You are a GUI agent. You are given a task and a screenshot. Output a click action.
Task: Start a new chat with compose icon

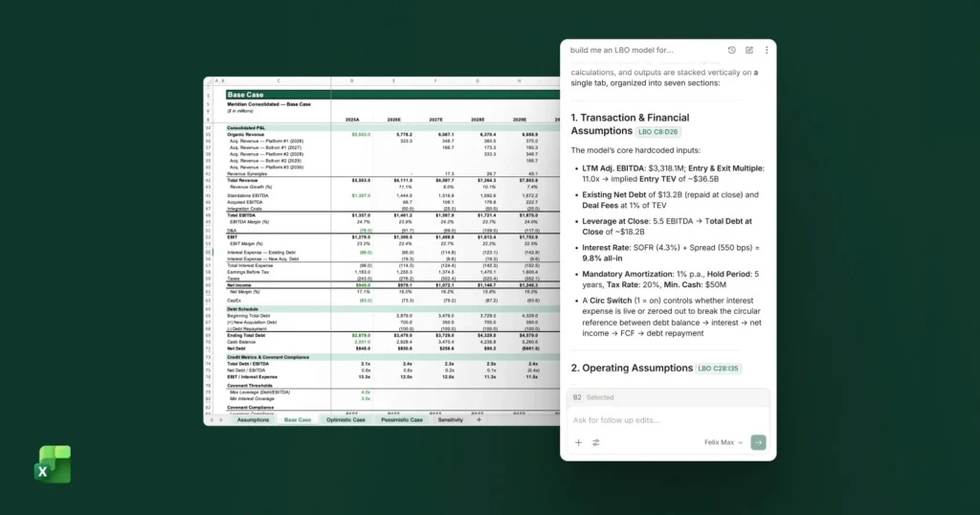[748, 50]
